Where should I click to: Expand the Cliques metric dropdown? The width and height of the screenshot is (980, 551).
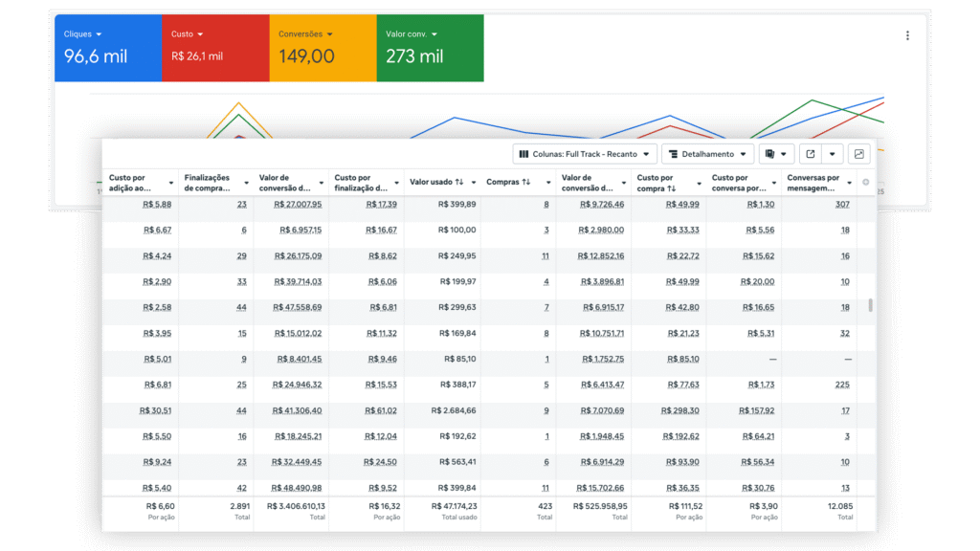click(99, 34)
